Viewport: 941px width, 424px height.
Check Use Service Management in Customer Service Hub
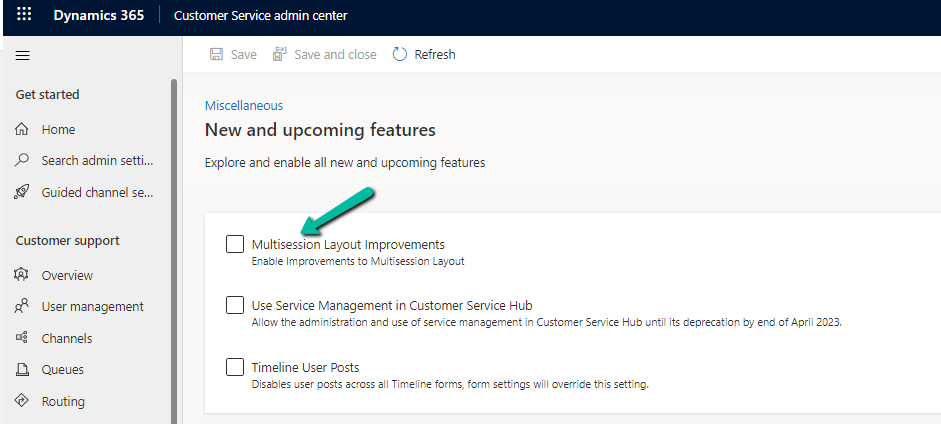click(x=235, y=305)
